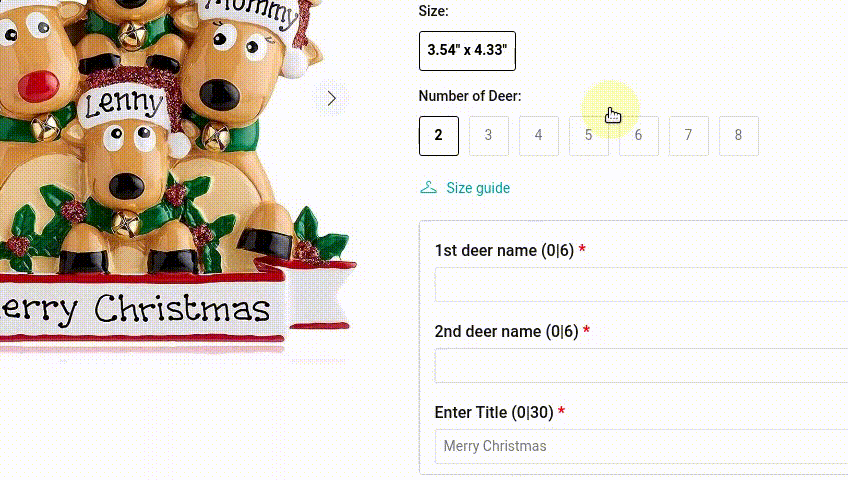This screenshot has height=480, width=848.
Task: Choose 7 for Number of Deer
Action: click(x=688, y=136)
